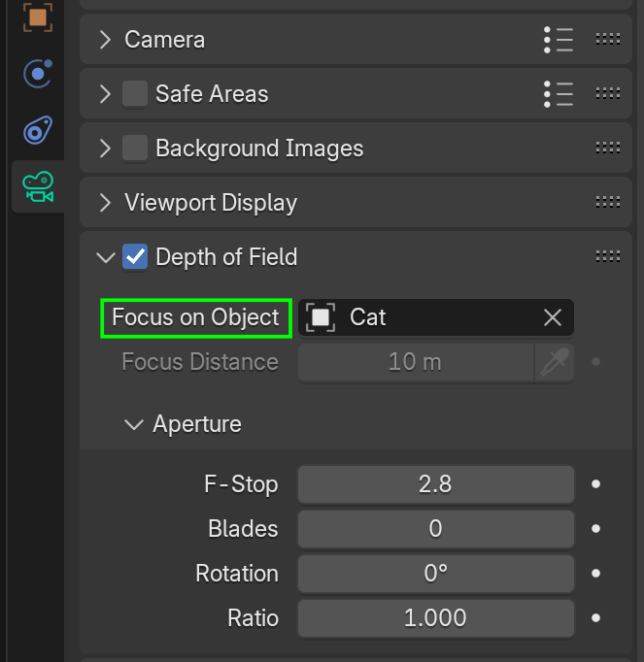Click the Blades label
The width and height of the screenshot is (644, 662).
coord(243,529)
